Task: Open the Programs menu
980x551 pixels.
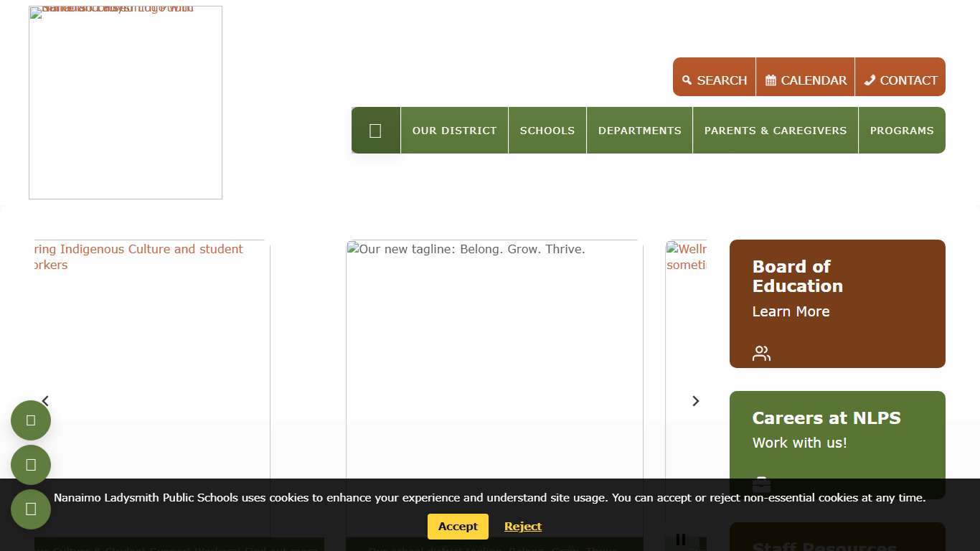Action: click(x=901, y=131)
